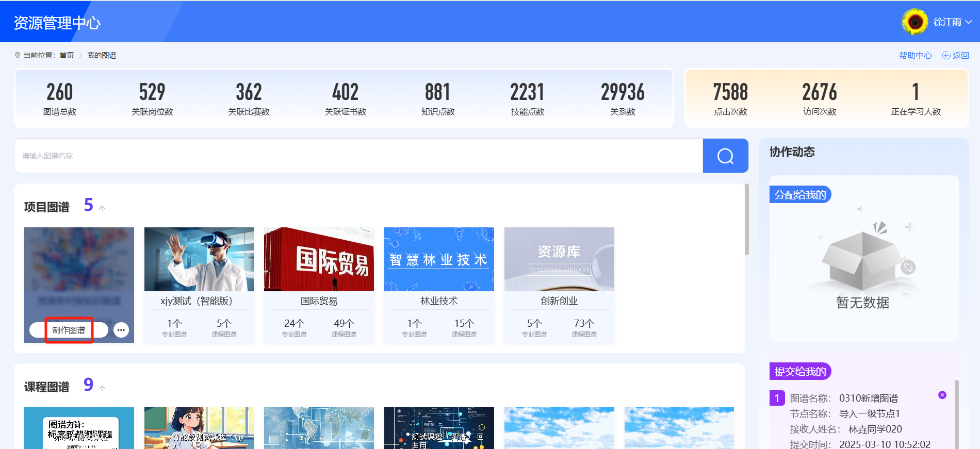Click the magnifier search button
The height and width of the screenshot is (449, 980).
coord(725,156)
